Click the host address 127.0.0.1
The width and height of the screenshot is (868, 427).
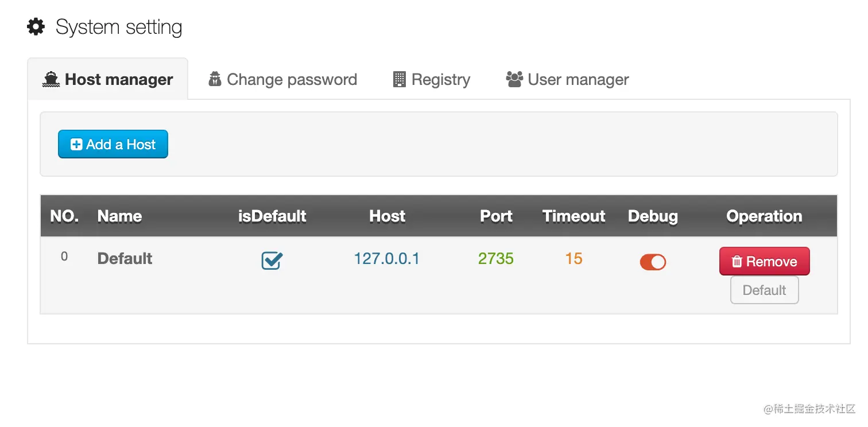(x=386, y=259)
